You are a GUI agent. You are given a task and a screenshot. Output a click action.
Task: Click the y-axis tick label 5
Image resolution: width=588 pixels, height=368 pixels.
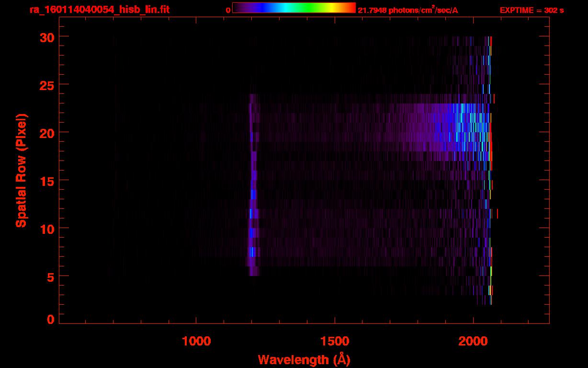(51, 276)
